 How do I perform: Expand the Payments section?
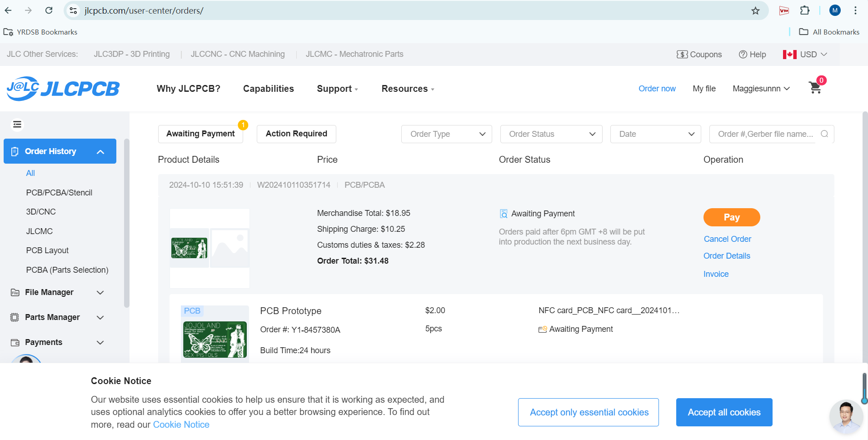coord(58,342)
